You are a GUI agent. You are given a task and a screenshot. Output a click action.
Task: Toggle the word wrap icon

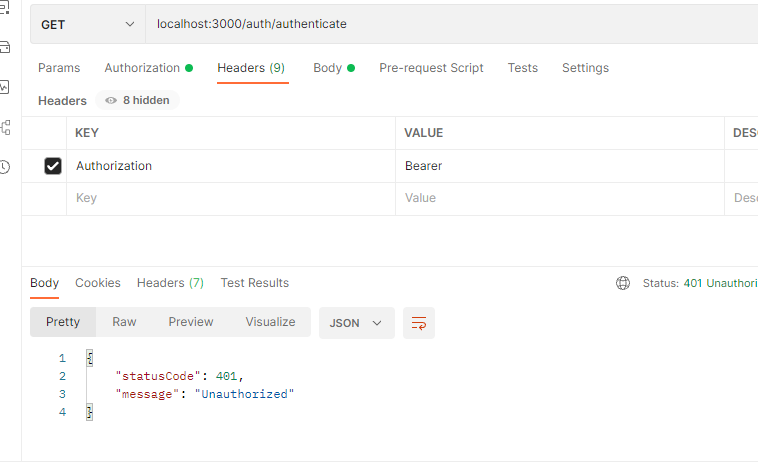pos(419,323)
